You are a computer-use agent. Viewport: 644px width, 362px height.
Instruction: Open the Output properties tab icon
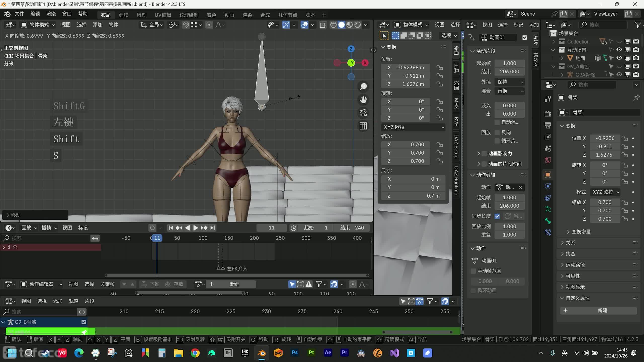[548, 125]
